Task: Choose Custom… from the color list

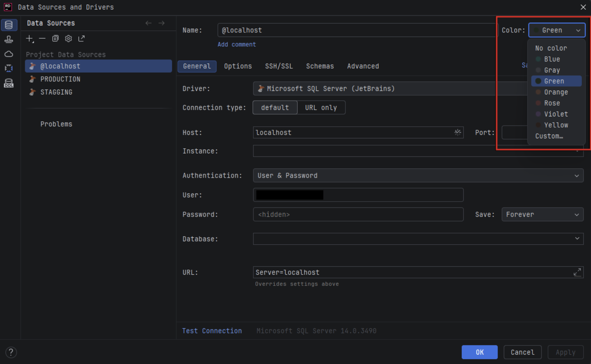Action: pos(556,136)
